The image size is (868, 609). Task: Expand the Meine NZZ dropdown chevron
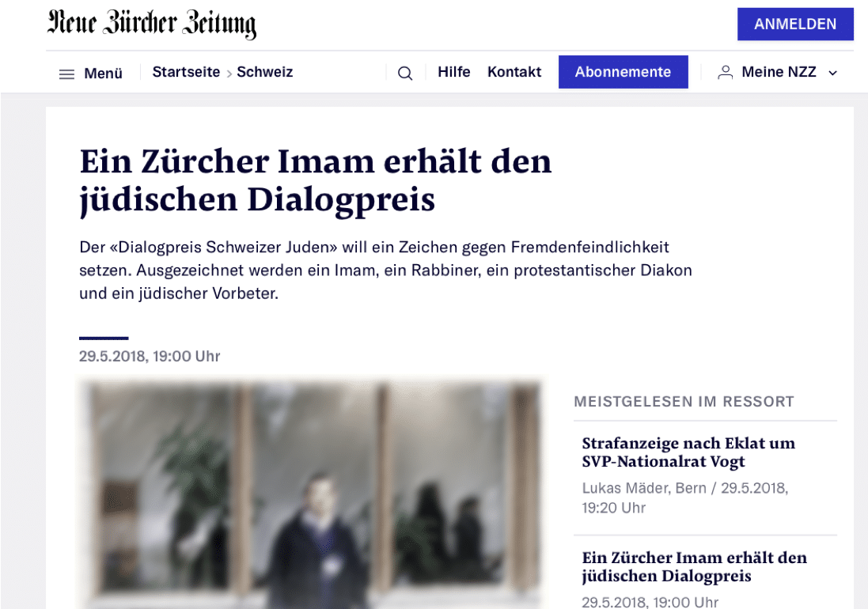pyautogui.click(x=832, y=73)
